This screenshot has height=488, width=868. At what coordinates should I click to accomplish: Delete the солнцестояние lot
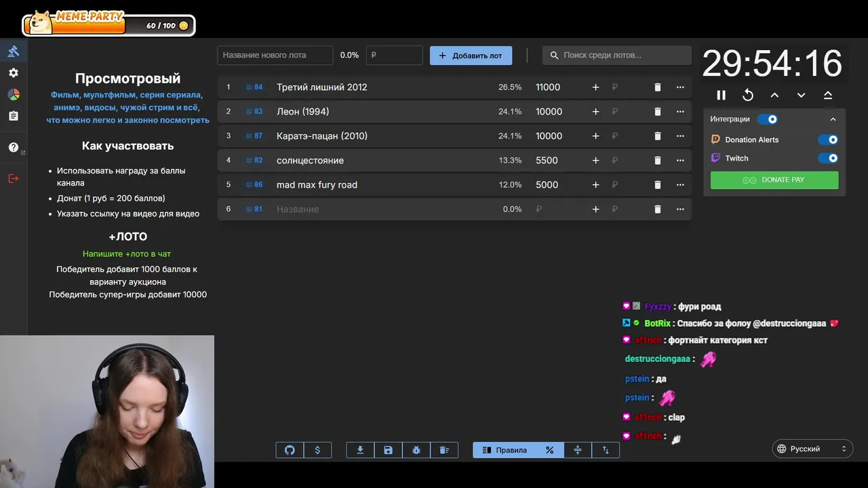pos(657,161)
